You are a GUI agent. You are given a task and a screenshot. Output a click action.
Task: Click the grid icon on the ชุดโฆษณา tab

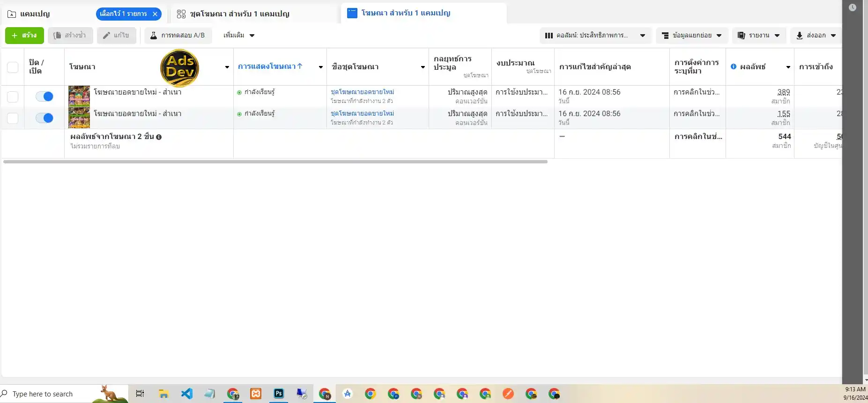coord(181,14)
